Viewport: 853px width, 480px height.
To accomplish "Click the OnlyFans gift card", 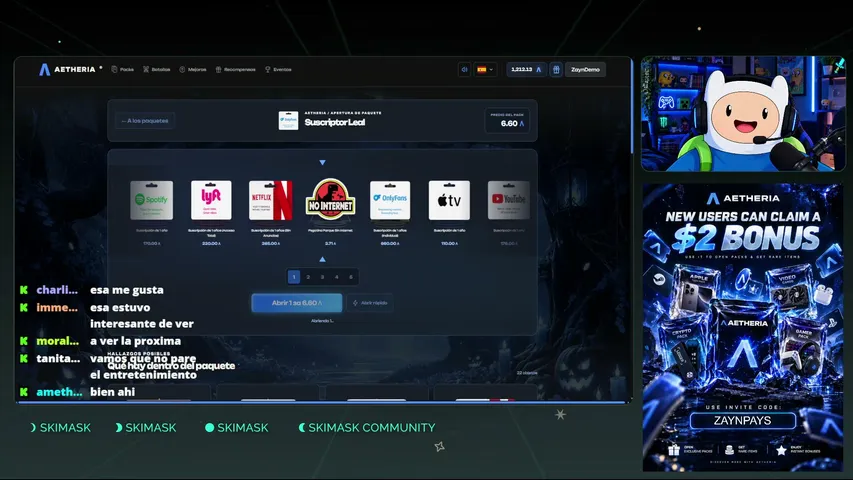I will 390,200.
